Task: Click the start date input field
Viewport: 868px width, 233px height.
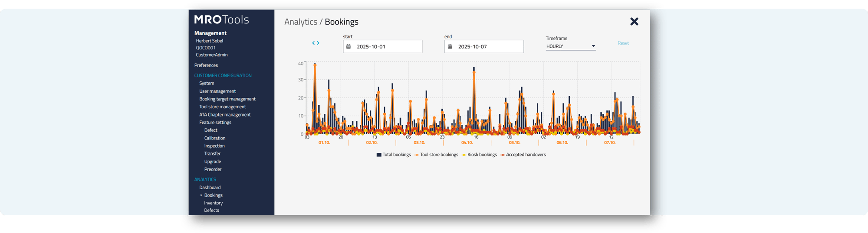Action: click(x=386, y=46)
